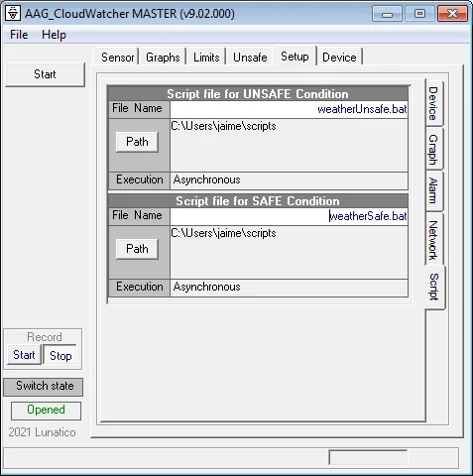Open the vertical Device side tab

point(433,103)
